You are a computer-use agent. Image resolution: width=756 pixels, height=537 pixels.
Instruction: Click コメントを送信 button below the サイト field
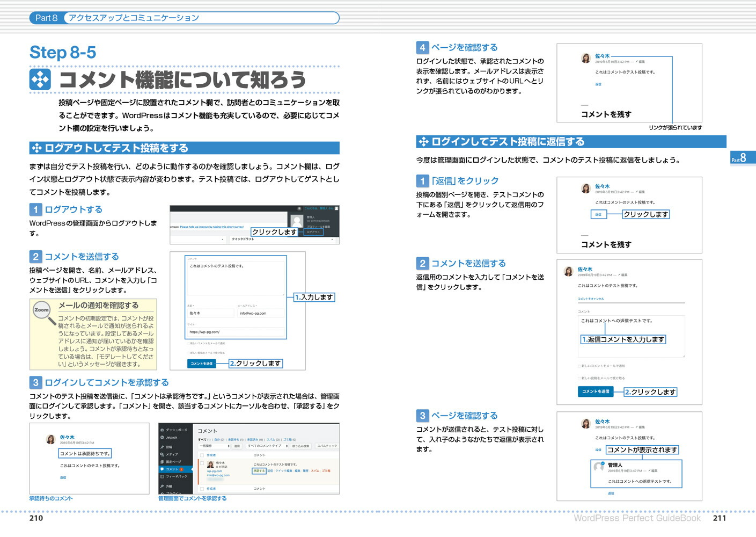coord(202,364)
